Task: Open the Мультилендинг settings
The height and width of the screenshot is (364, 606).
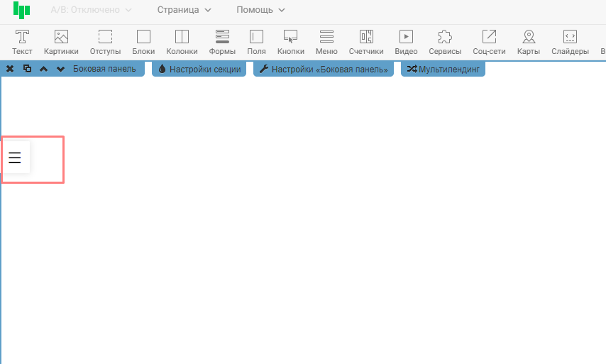Action: point(443,69)
